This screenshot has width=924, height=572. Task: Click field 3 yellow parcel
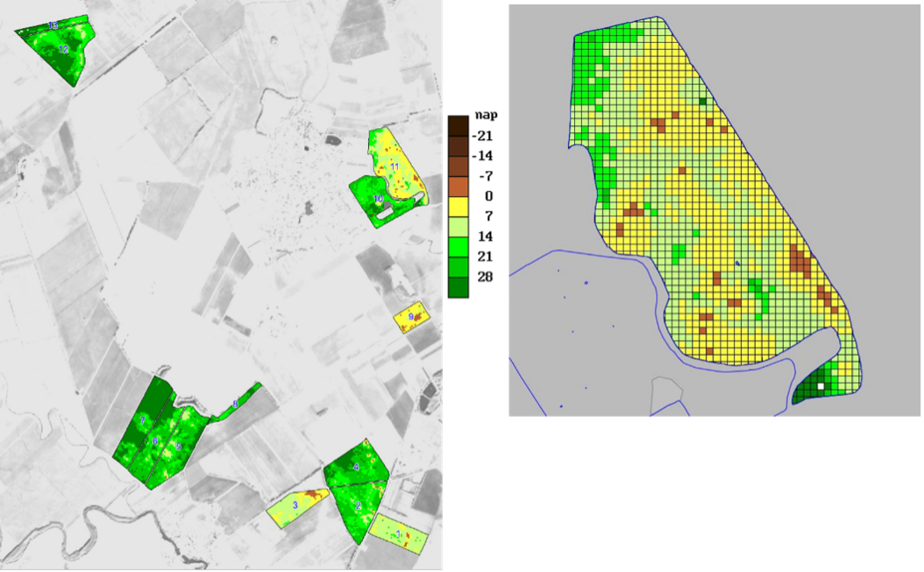coord(295,505)
